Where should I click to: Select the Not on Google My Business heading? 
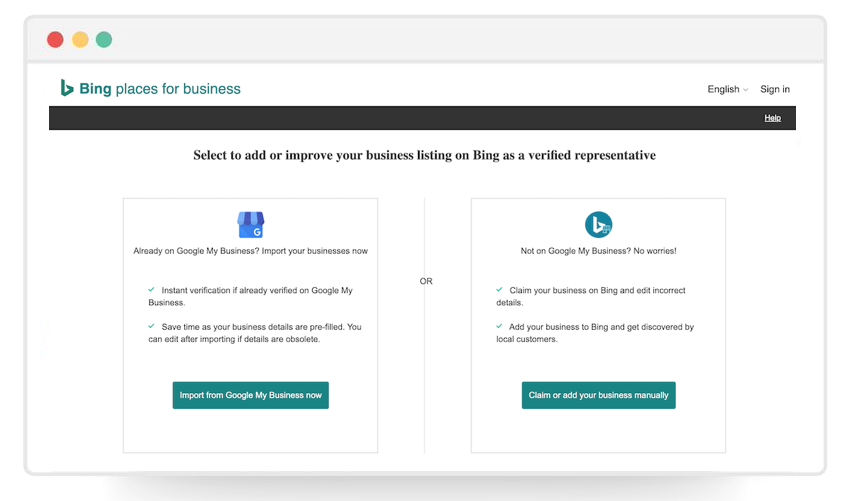(598, 251)
